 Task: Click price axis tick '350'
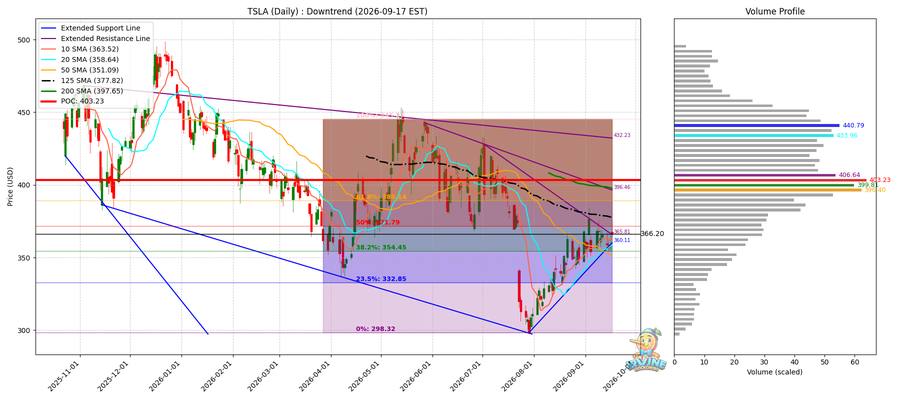tap(25, 258)
